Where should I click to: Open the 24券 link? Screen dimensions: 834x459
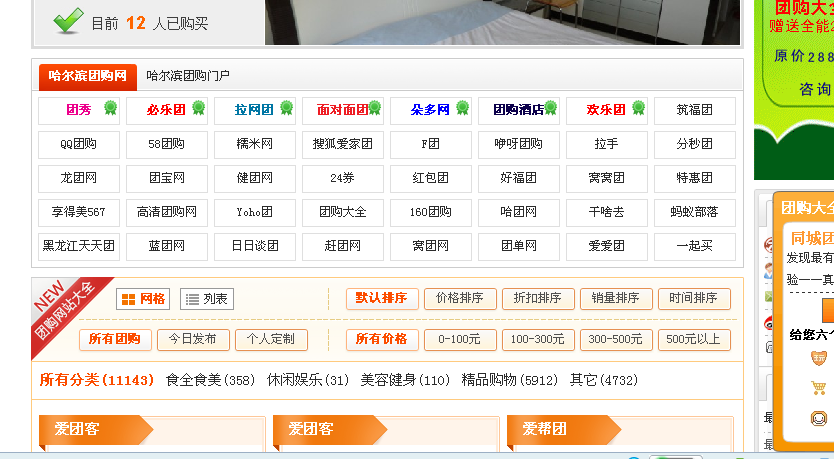pos(343,178)
